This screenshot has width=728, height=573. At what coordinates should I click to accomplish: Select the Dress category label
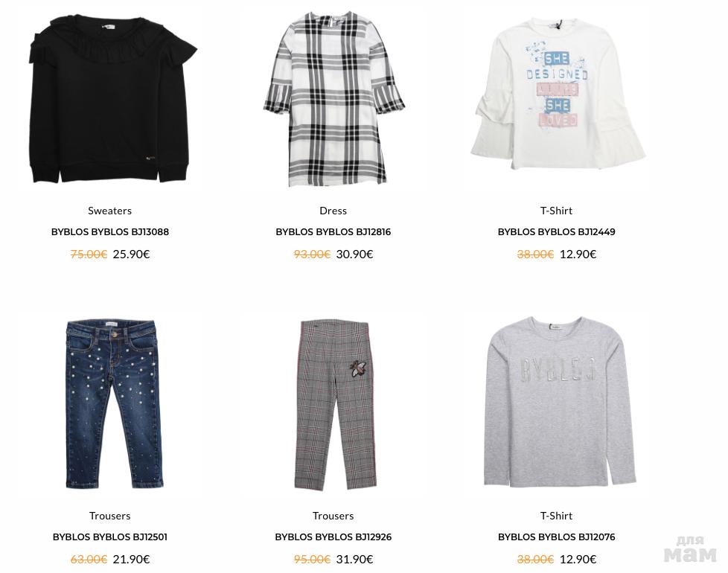tap(333, 211)
